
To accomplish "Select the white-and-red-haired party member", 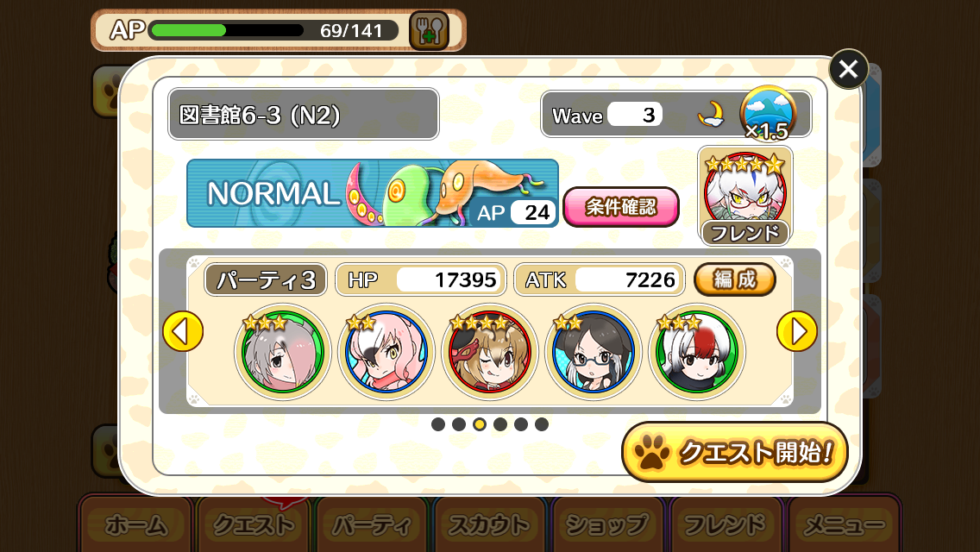I will pos(697,351).
